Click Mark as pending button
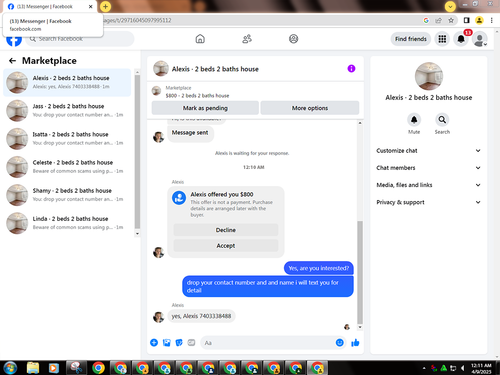 205,108
